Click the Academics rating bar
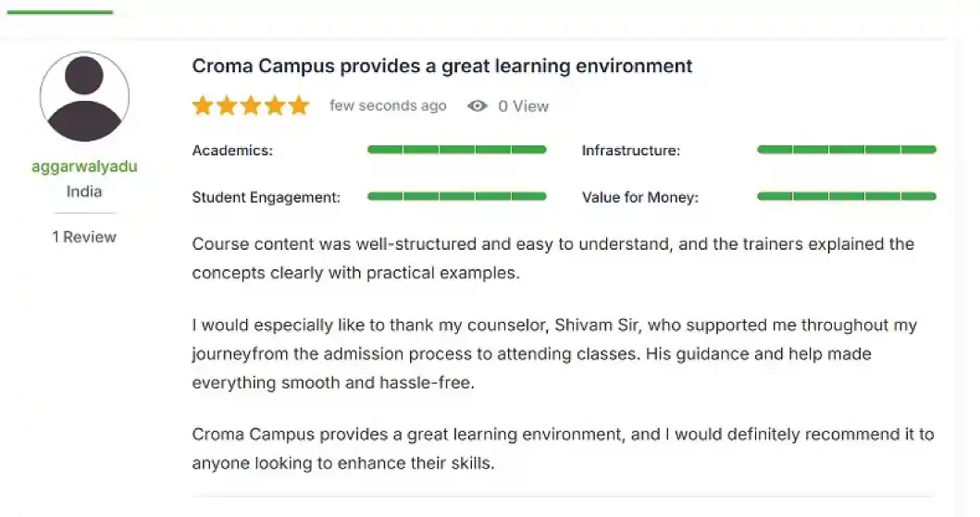 pos(457,150)
